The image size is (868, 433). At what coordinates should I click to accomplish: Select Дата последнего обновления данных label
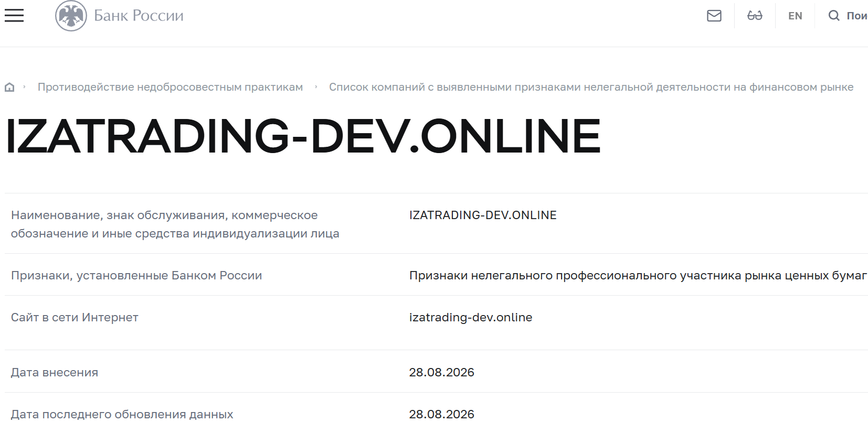pos(122,414)
